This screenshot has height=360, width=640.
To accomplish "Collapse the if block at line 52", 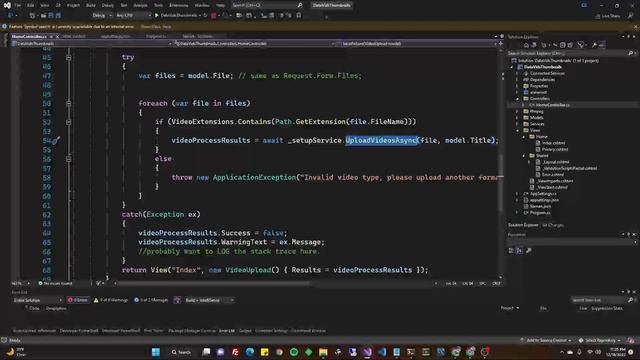I will click(x=69, y=122).
